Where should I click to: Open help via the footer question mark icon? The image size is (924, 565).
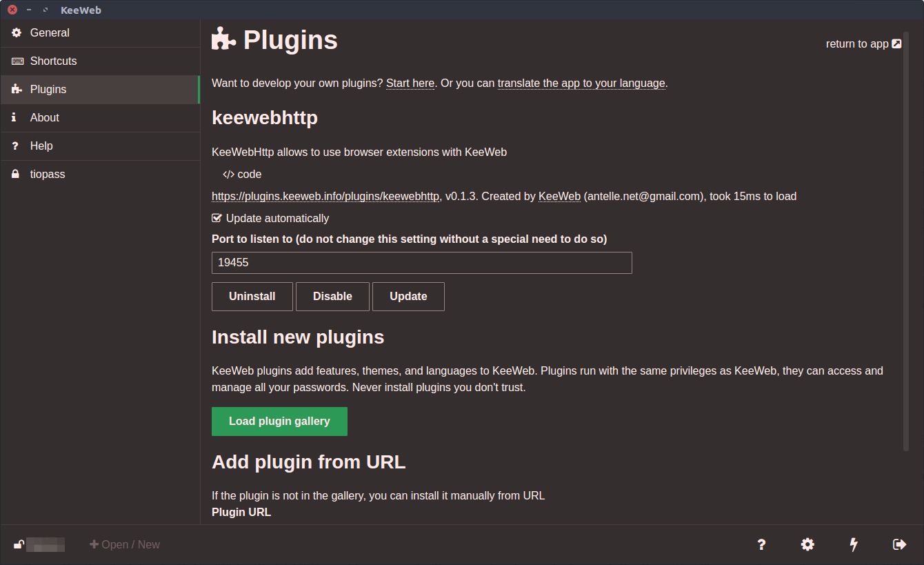tap(761, 544)
